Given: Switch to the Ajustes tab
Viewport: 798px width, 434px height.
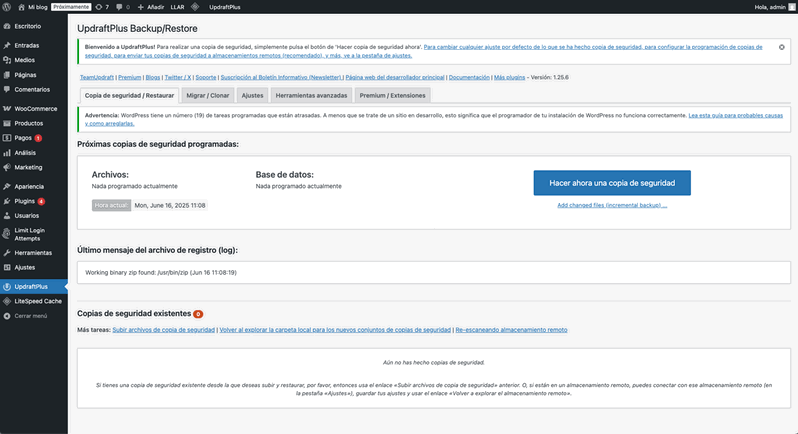Looking at the screenshot, I should pos(252,96).
